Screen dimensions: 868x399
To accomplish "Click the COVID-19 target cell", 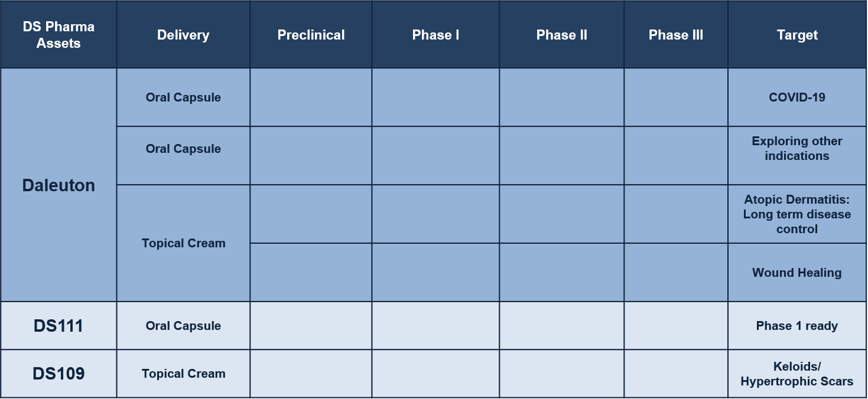I will click(x=797, y=97).
